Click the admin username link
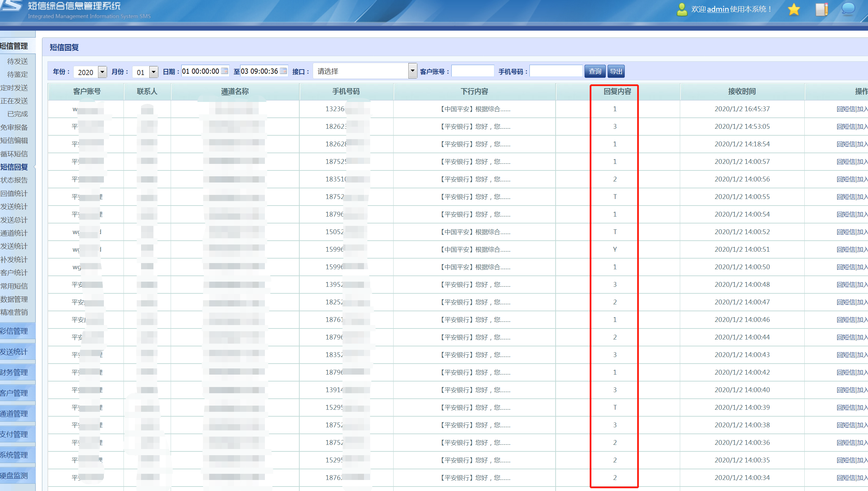This screenshot has width=868, height=491. click(x=718, y=9)
